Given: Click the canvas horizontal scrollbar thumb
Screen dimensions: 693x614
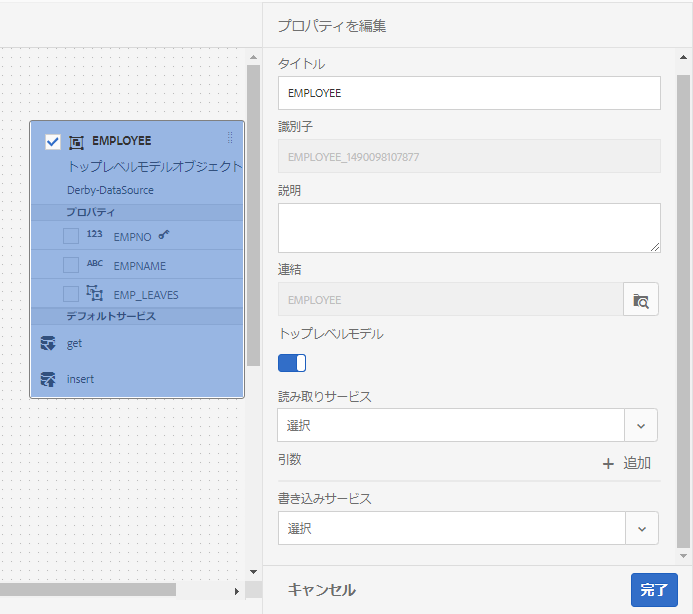Looking at the screenshot, I should 88,589.
